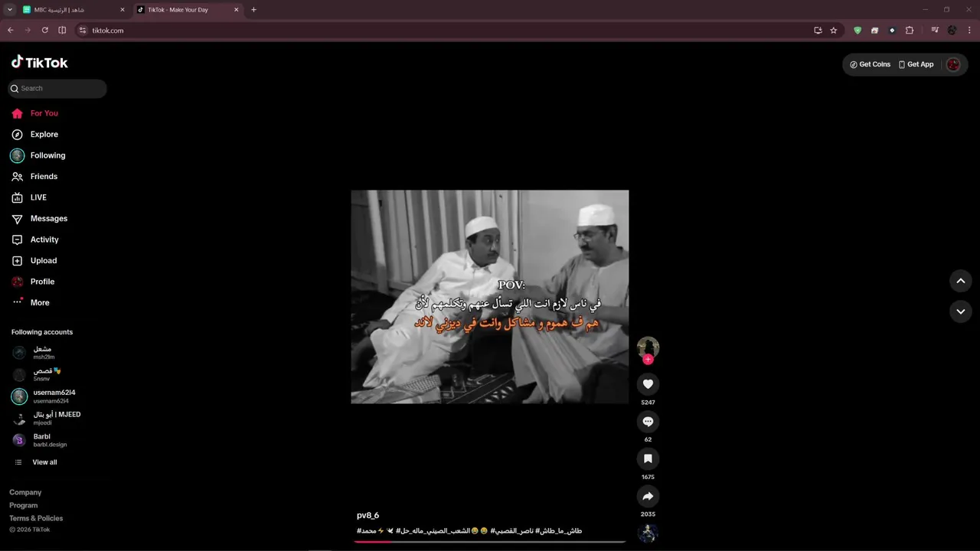
Task: Click the Friends people icon
Action: 17,176
